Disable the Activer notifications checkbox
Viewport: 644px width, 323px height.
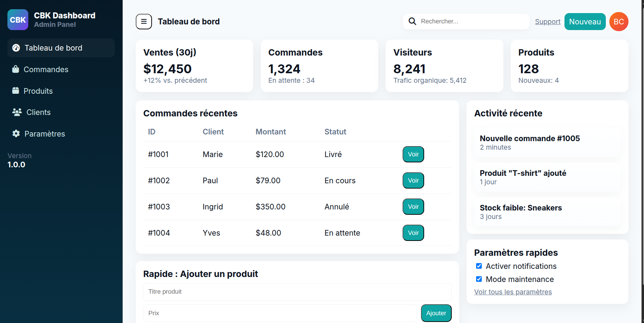coord(479,266)
